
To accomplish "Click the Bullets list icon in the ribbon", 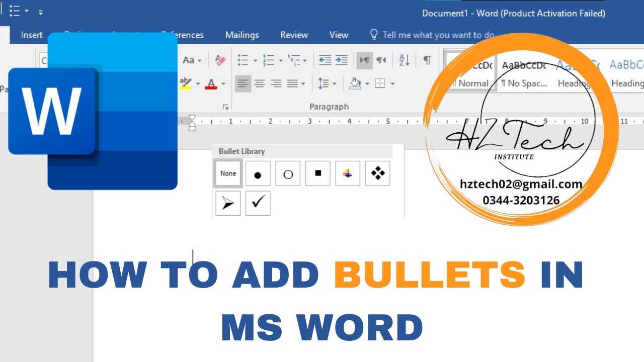I will pyautogui.click(x=243, y=60).
